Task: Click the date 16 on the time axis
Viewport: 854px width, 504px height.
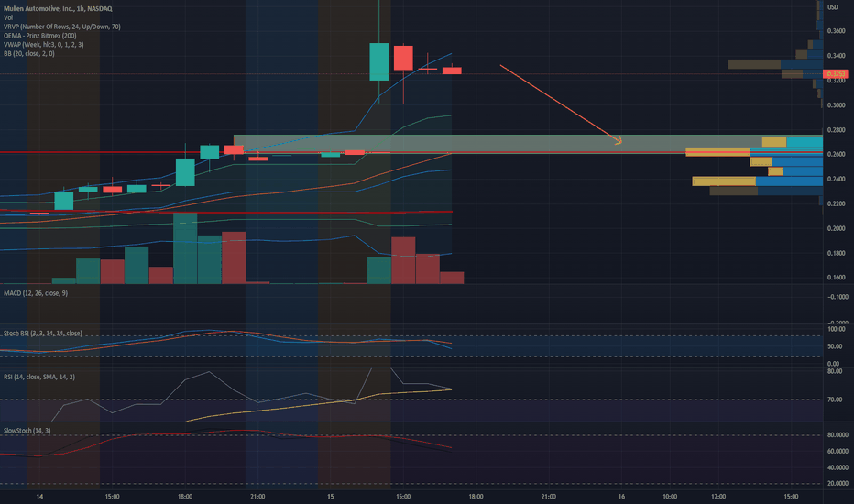Action: tap(621, 497)
